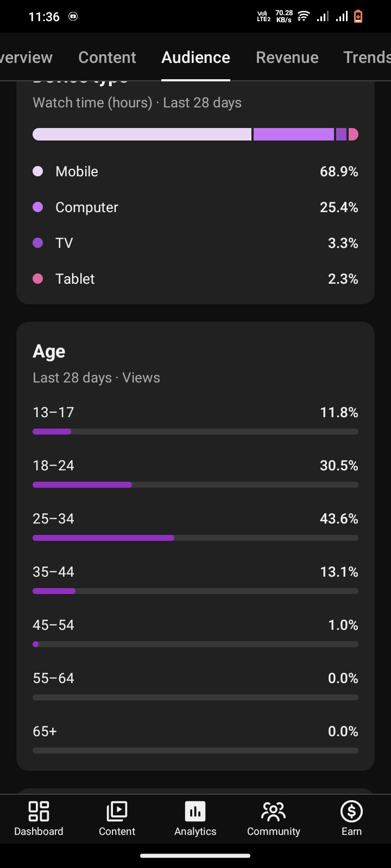Tap the 25–34 age progress bar

195,538
